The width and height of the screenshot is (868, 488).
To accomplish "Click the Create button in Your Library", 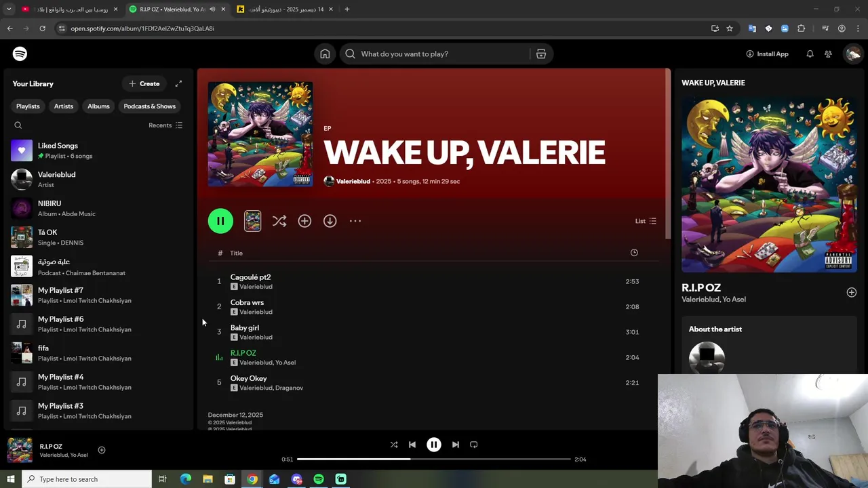I will 144,83.
